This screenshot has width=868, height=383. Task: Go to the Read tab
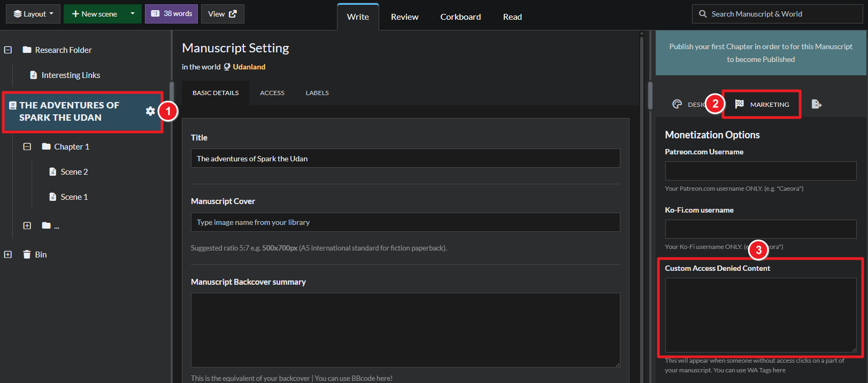tap(512, 17)
